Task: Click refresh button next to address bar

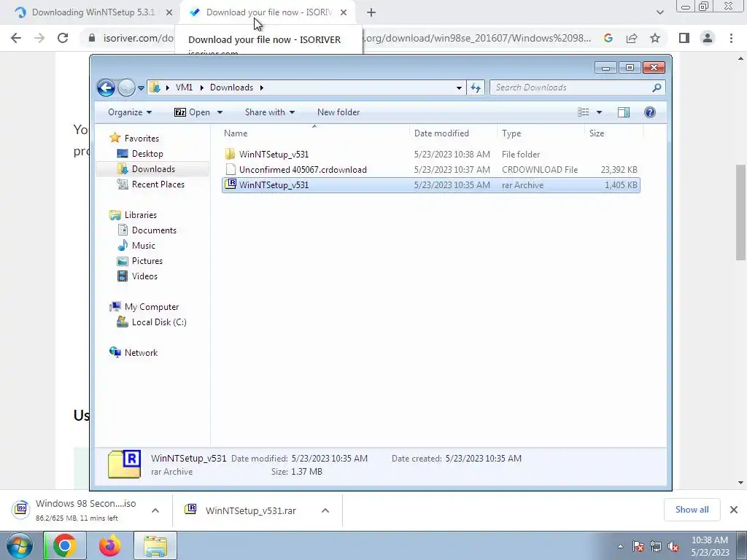Action: [476, 87]
